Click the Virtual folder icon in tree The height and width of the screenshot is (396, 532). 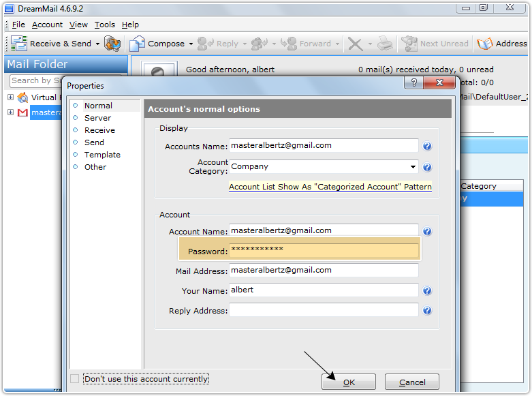point(22,97)
